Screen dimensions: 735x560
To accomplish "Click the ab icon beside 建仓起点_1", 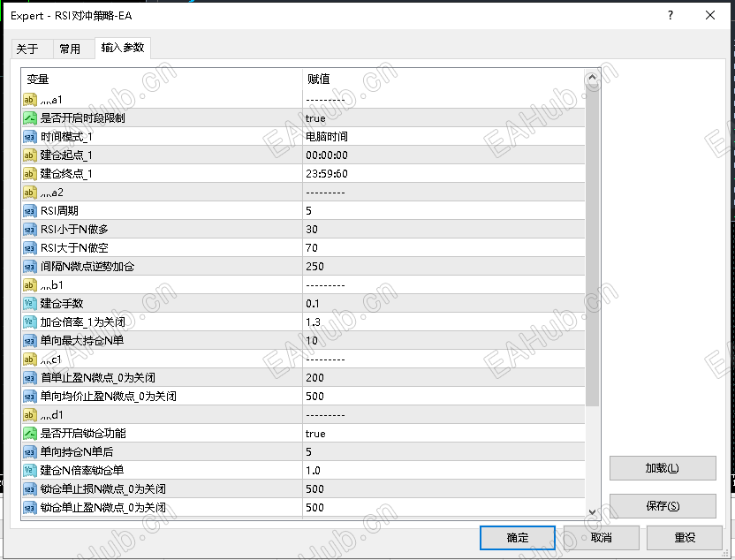I will click(28, 155).
